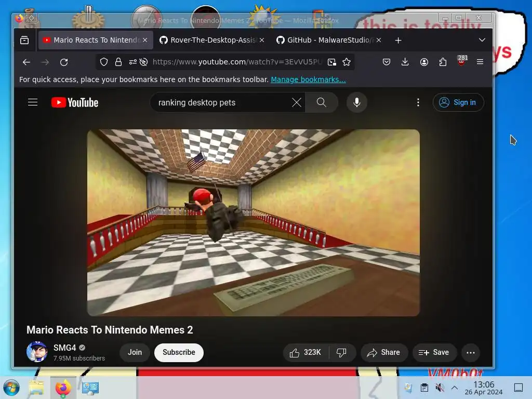The height and width of the screenshot is (399, 532).
Task: Open the taskbar computer settings app
Action: 90,388
